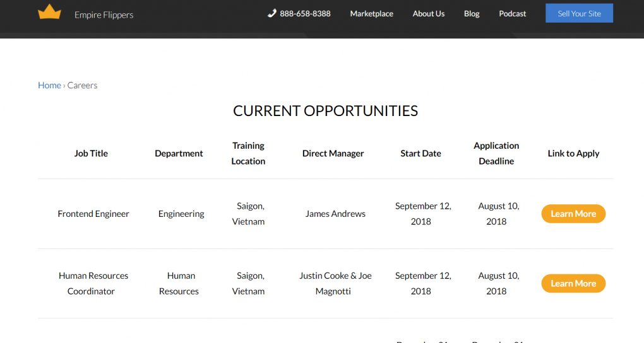Click the Start Date column header
Viewport: 644px width, 343px height.
point(420,153)
